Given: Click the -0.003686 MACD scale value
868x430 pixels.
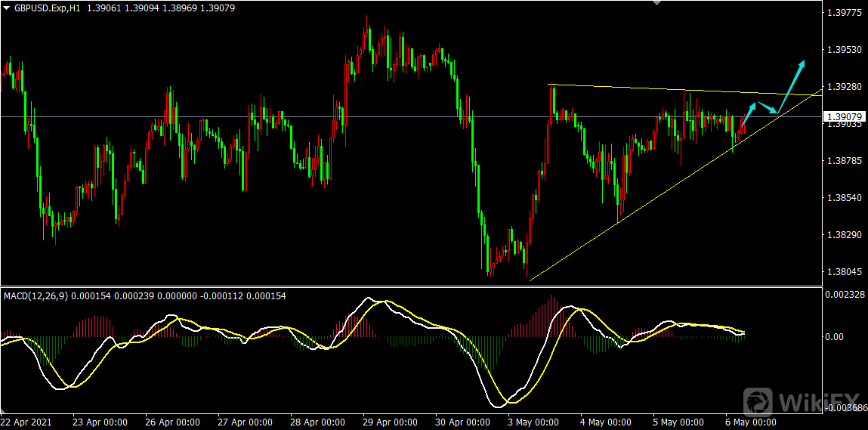Looking at the screenshot, I should click(845, 408).
